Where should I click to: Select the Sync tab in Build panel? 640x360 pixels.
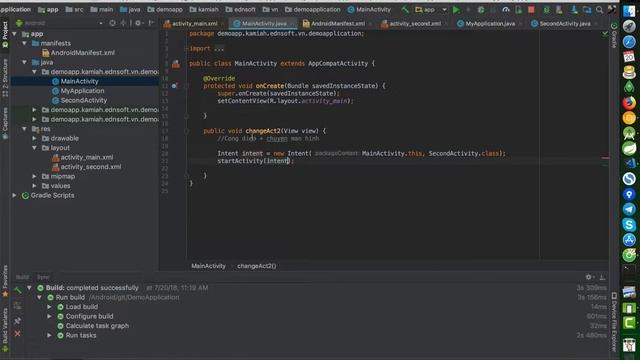click(43, 277)
